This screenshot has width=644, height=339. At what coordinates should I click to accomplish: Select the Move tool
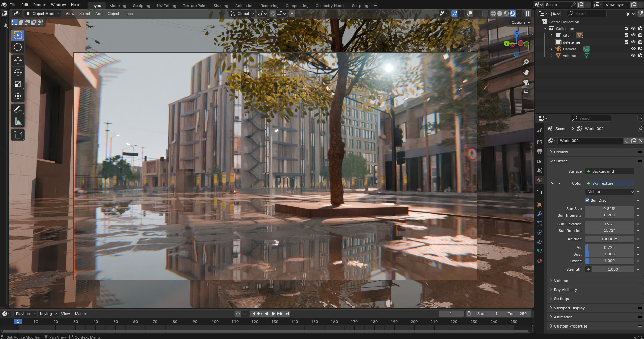[18, 60]
